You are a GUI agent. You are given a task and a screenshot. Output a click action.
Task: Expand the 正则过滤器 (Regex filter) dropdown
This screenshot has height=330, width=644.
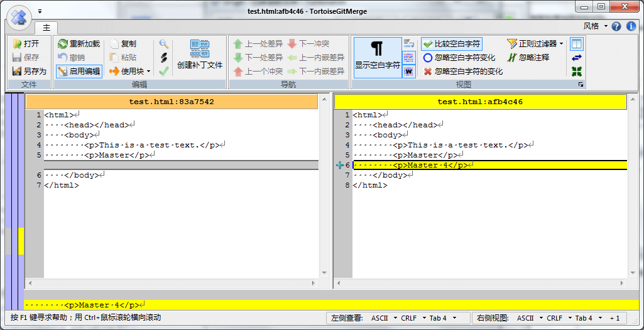pos(536,44)
